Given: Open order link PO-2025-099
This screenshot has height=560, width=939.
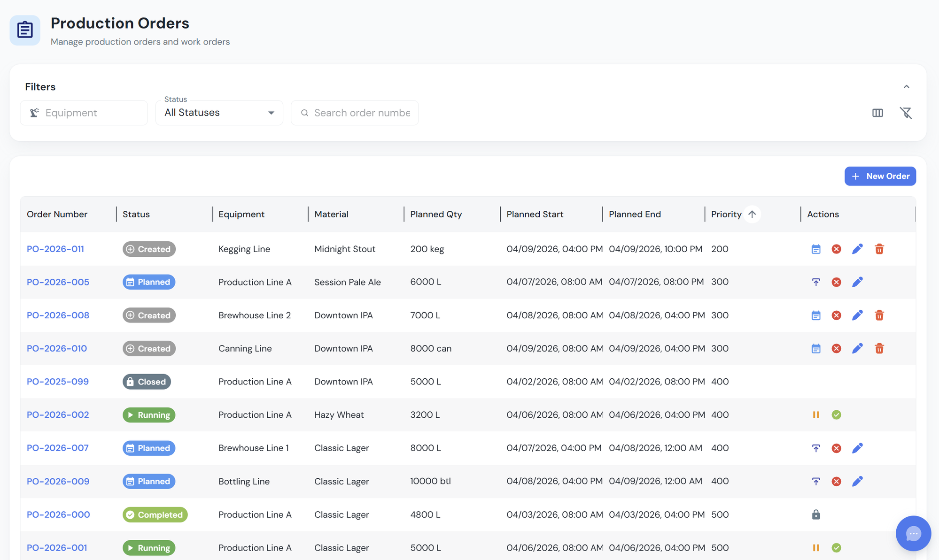Looking at the screenshot, I should [x=58, y=382].
